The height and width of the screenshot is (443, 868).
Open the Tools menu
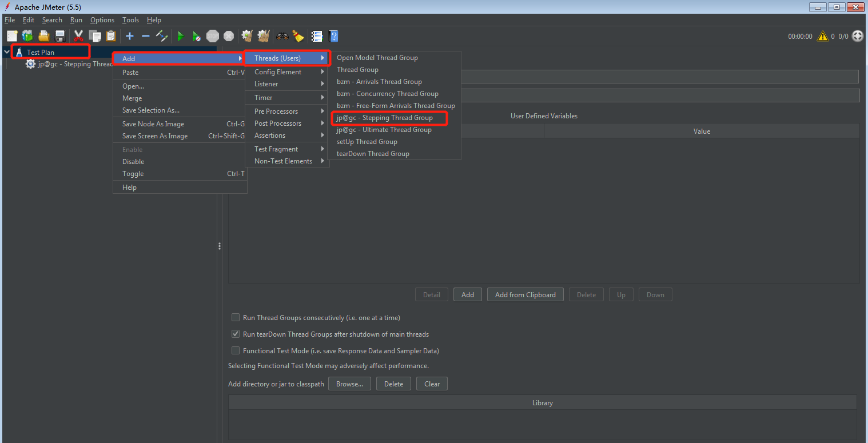[x=130, y=20]
